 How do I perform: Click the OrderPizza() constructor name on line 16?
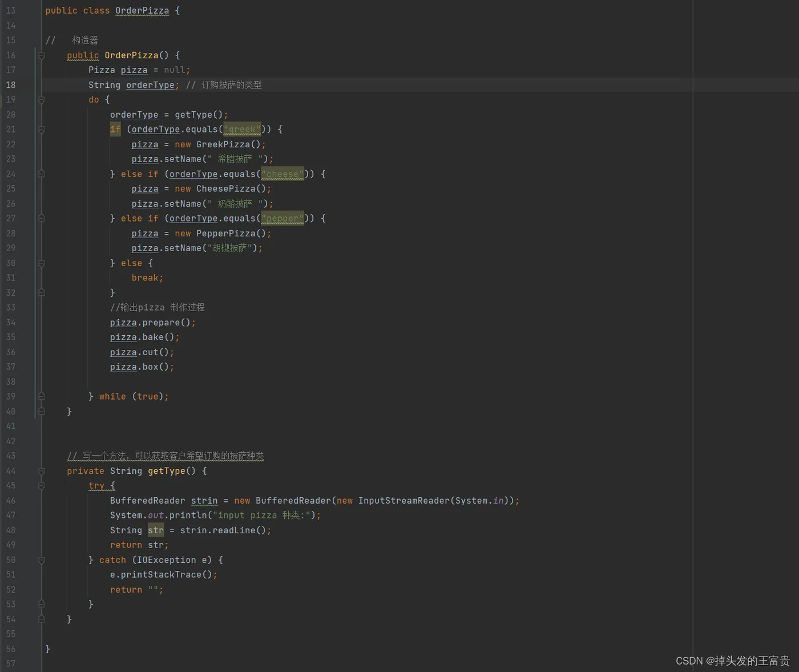pos(131,55)
